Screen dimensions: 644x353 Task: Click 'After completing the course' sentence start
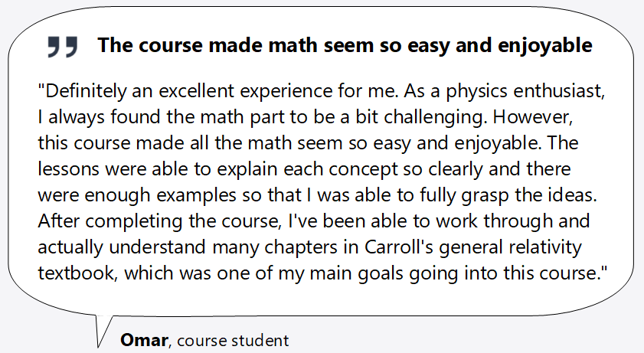[158, 221]
